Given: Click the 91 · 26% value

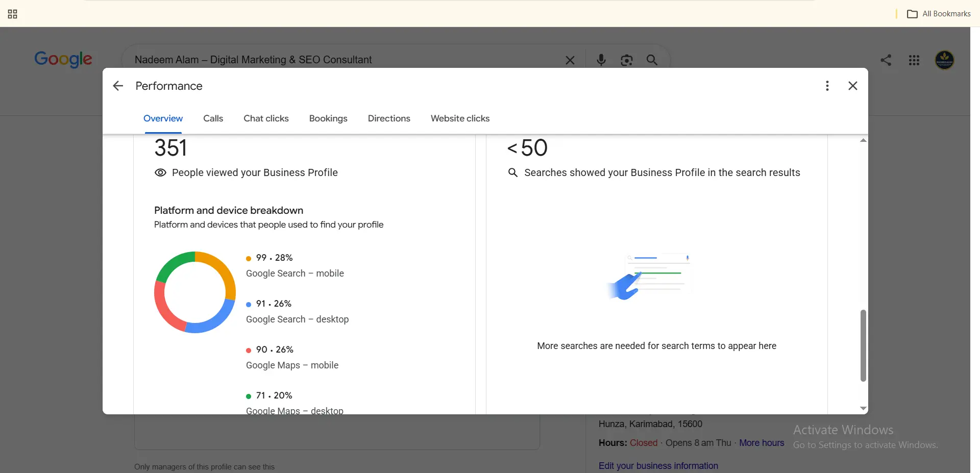Looking at the screenshot, I should tap(274, 304).
